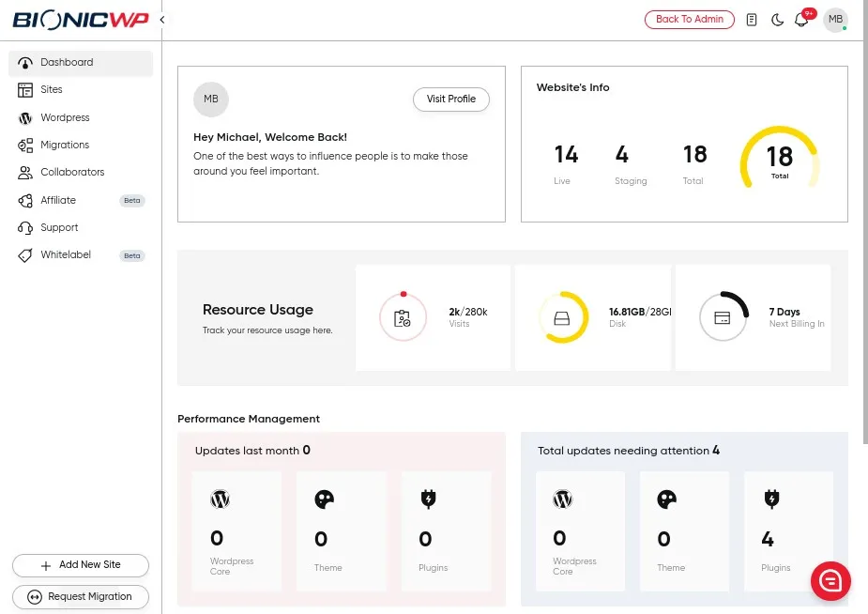Click the Visits usage circle icon
This screenshot has width=868, height=614.
tap(403, 317)
